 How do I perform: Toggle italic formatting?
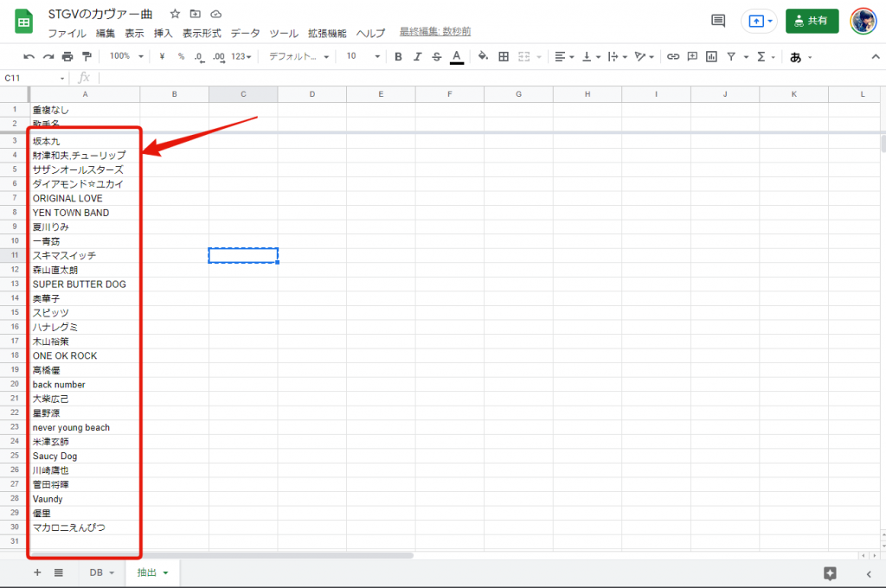(417, 56)
